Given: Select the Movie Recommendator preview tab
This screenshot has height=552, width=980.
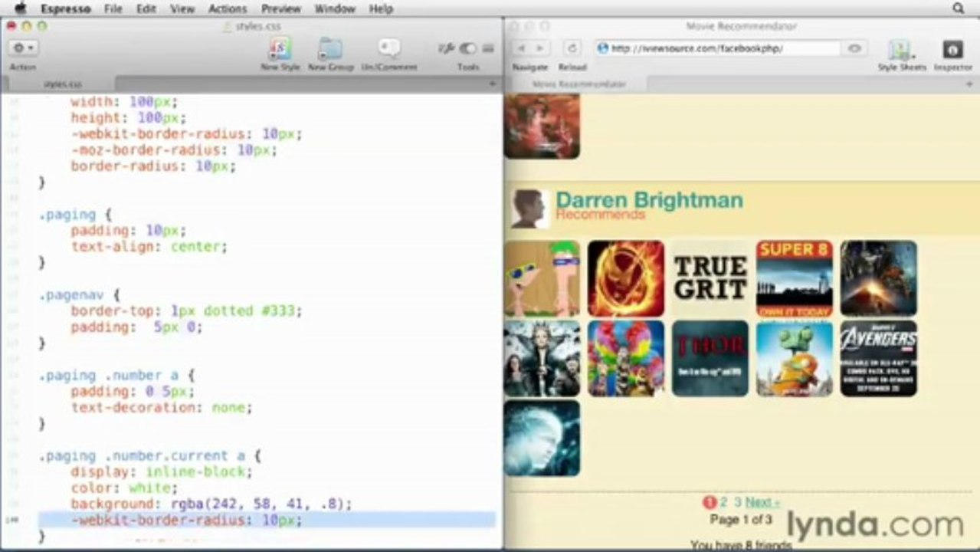Looking at the screenshot, I should (x=579, y=84).
